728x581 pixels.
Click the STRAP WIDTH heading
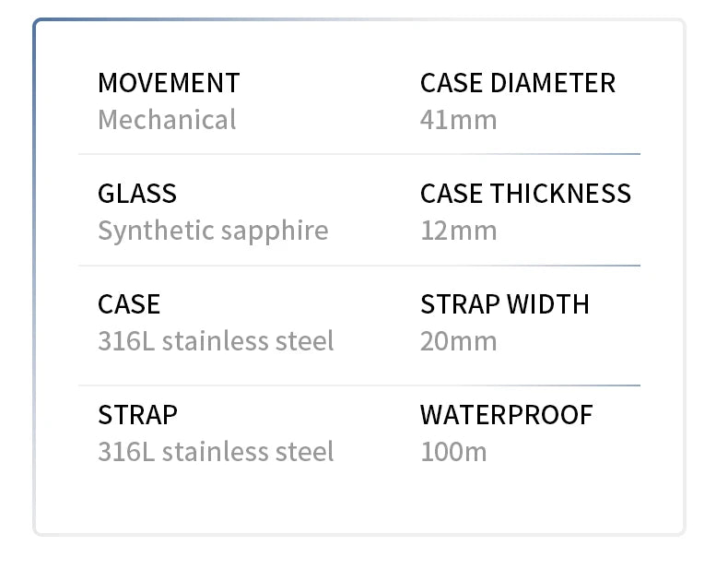pyautogui.click(x=504, y=304)
